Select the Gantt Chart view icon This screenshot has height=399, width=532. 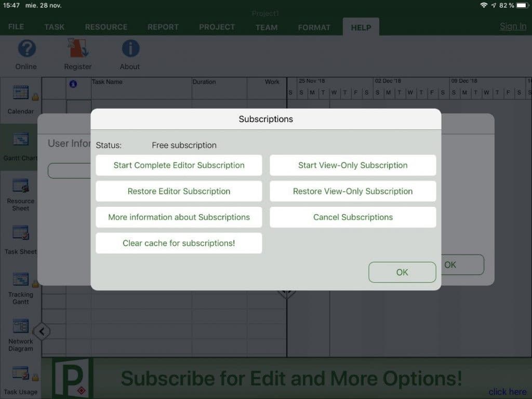coord(21,145)
